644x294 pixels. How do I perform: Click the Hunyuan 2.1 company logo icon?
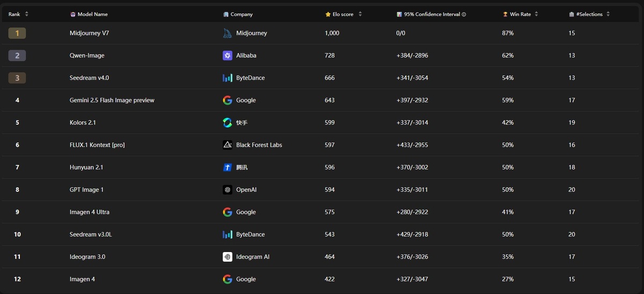coord(228,167)
